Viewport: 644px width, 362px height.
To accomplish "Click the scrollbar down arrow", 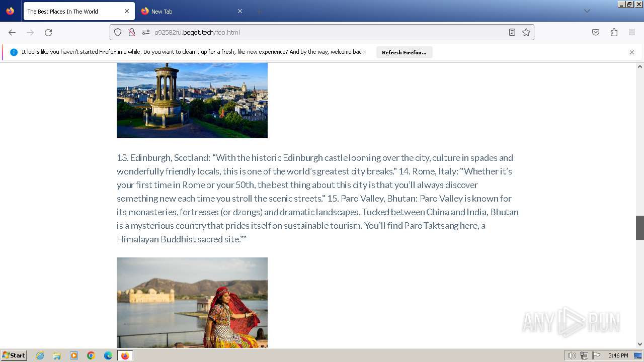I will pyautogui.click(x=640, y=344).
